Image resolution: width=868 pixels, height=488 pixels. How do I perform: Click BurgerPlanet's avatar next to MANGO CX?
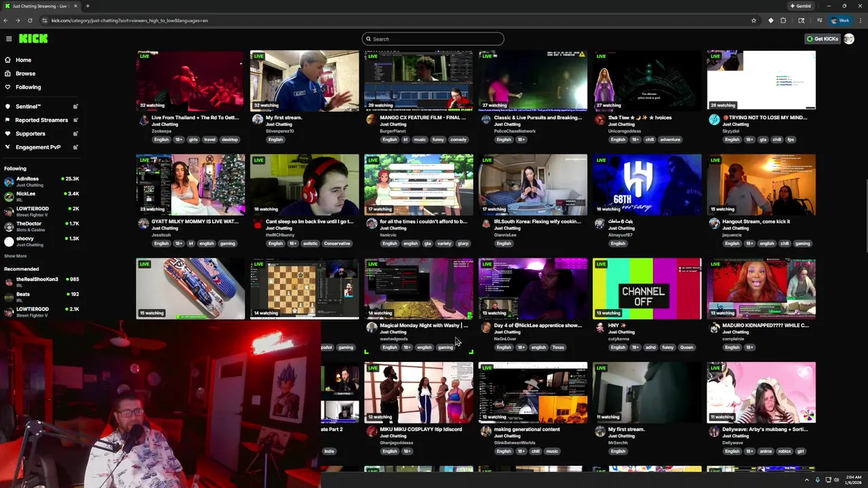371,120
